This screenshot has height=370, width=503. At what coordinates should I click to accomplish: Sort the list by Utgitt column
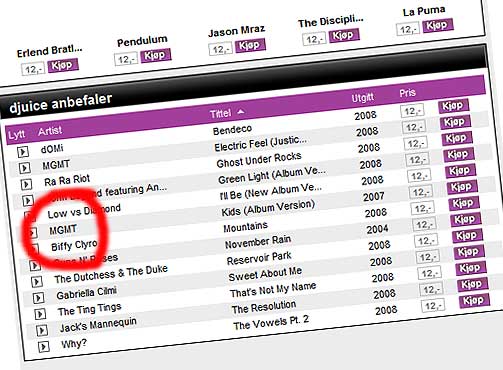pyautogui.click(x=363, y=98)
